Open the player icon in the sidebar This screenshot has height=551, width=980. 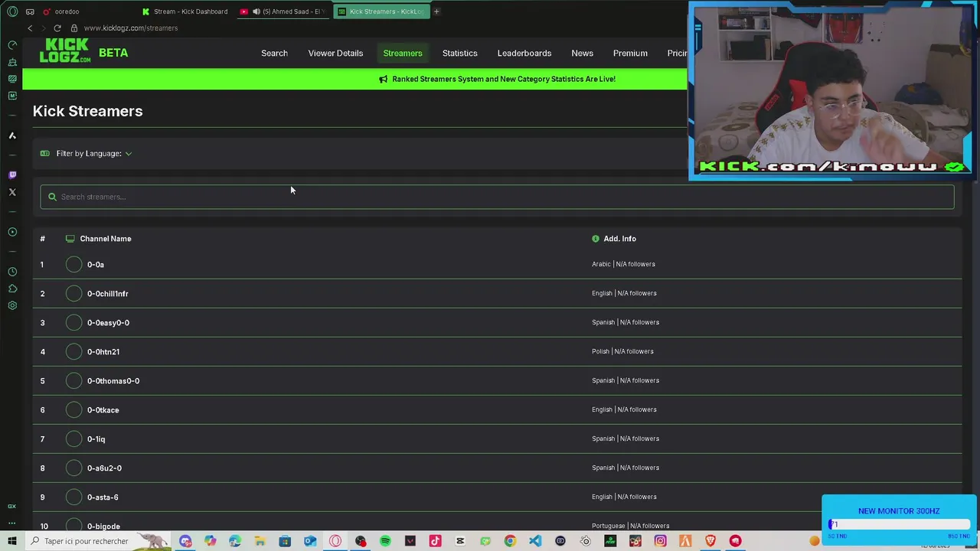click(12, 232)
